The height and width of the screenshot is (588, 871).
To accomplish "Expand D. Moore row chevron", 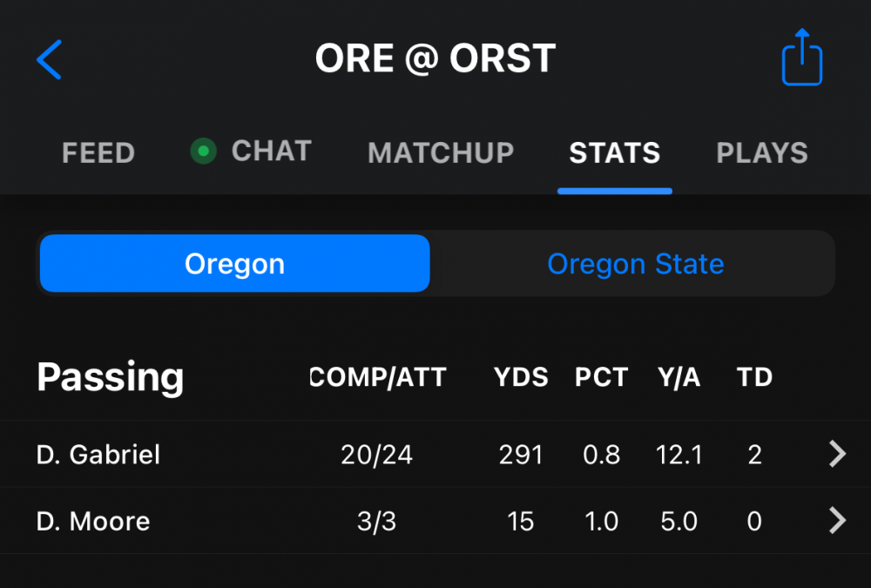I will (x=836, y=521).
